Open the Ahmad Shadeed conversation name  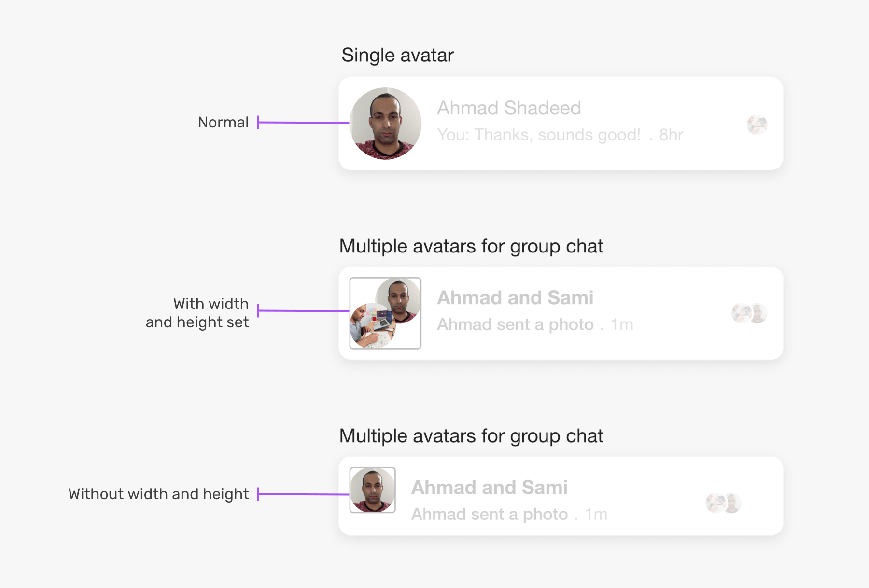(509, 108)
